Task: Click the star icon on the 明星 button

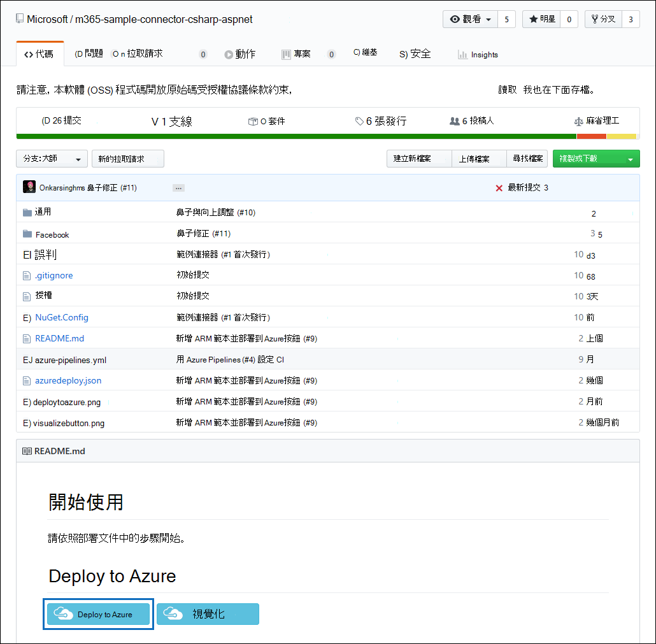Action: point(534,19)
